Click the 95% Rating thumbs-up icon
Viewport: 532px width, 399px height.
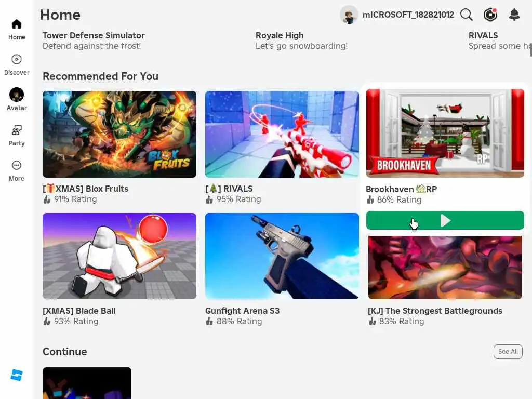tap(209, 199)
